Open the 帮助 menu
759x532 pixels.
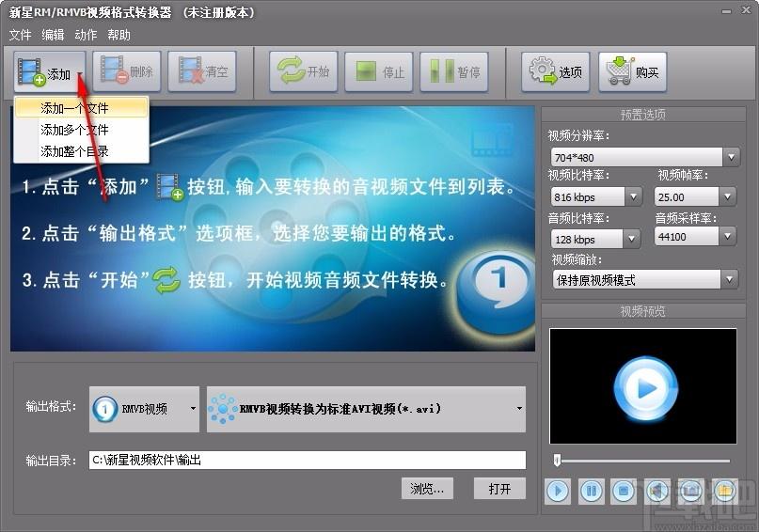tap(119, 35)
